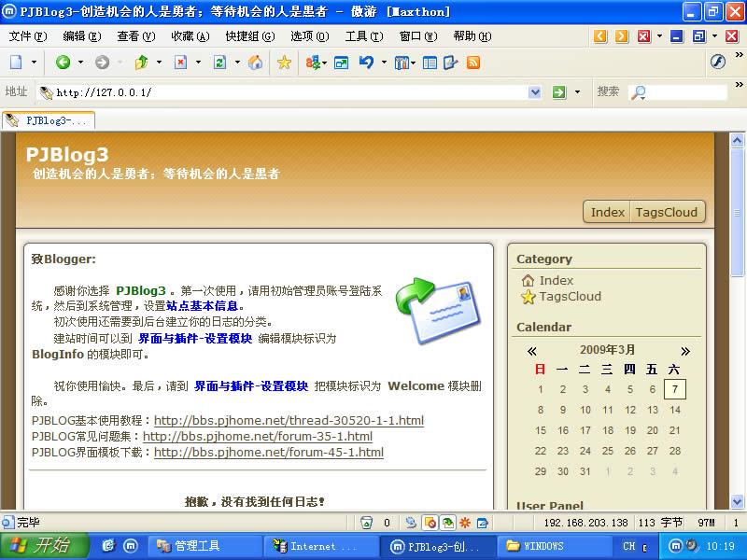Launch Internet Explorer from quick launch
This screenshot has width=747, height=560.
click(x=108, y=546)
